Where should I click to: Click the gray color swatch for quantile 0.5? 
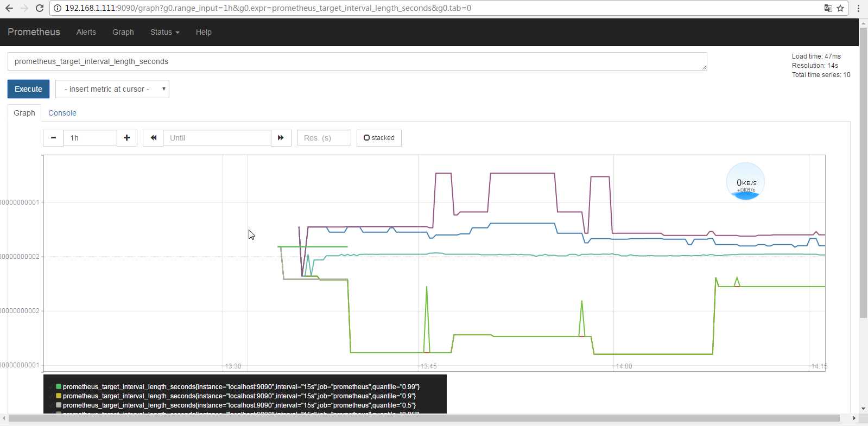59,405
